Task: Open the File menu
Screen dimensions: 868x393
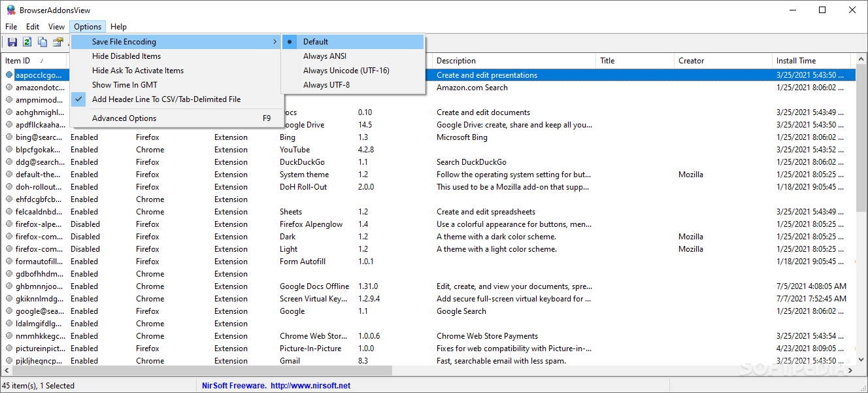Action: pyautogui.click(x=11, y=27)
